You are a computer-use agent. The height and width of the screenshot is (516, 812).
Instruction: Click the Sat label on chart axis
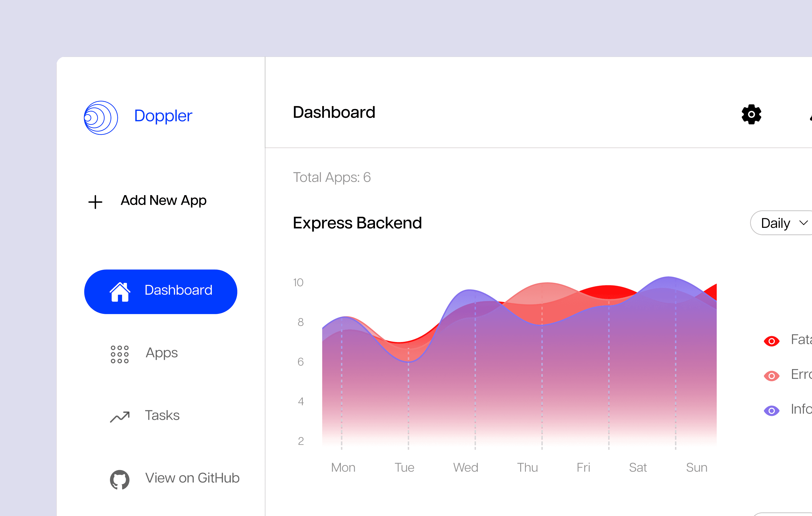638,468
